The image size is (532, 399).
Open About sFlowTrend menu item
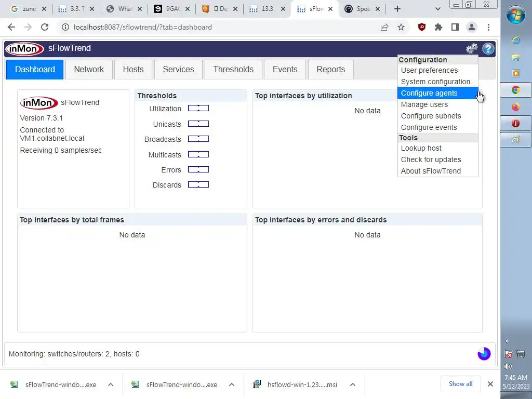[437, 171]
